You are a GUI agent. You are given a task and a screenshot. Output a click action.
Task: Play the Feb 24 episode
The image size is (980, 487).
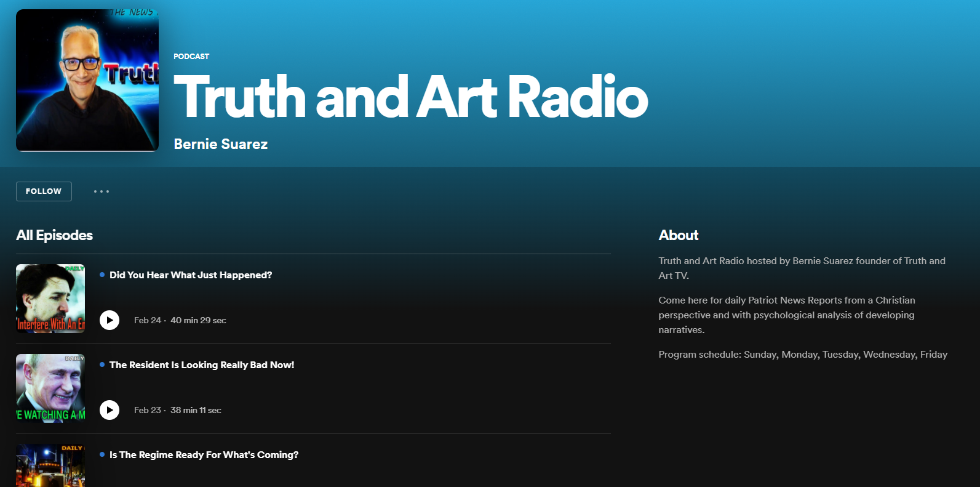110,320
